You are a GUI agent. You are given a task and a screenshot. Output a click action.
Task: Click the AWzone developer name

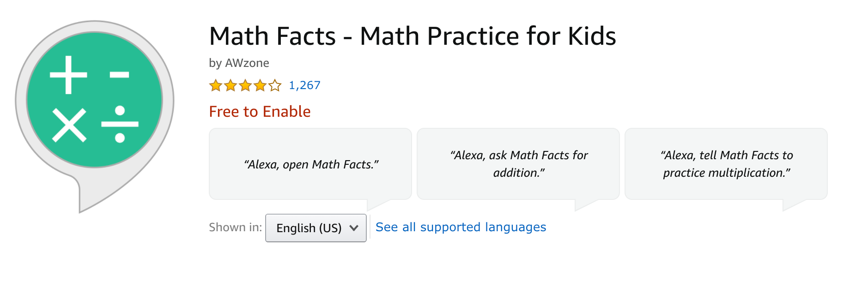247,63
